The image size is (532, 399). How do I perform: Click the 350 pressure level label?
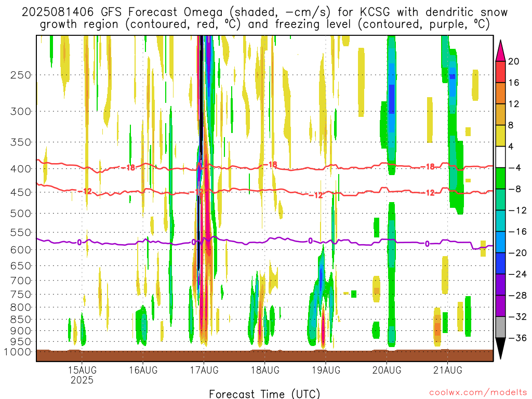[x=21, y=142]
